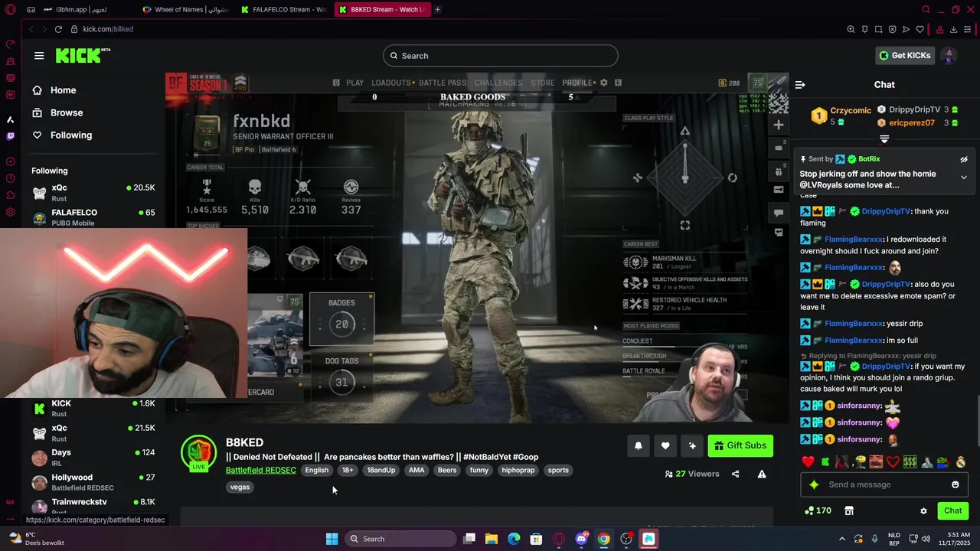This screenshot has height=551, width=980.
Task: Report the stream warning icon
Action: coord(762,474)
